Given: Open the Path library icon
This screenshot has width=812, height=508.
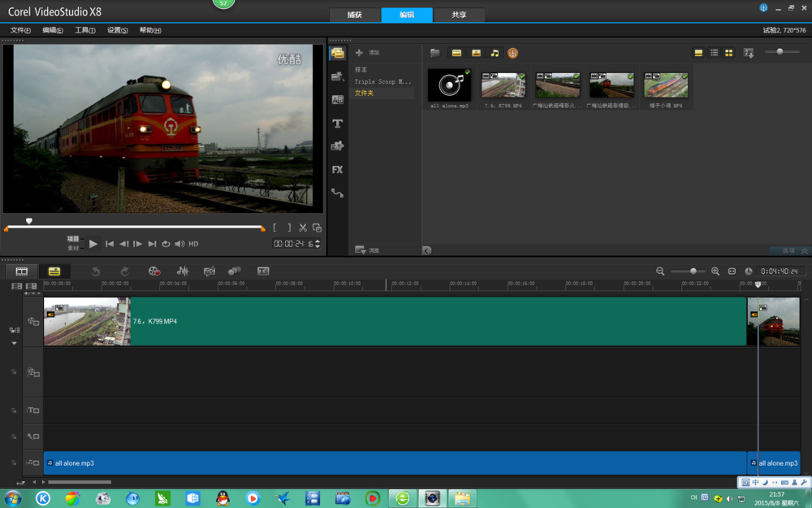Looking at the screenshot, I should point(338,193).
